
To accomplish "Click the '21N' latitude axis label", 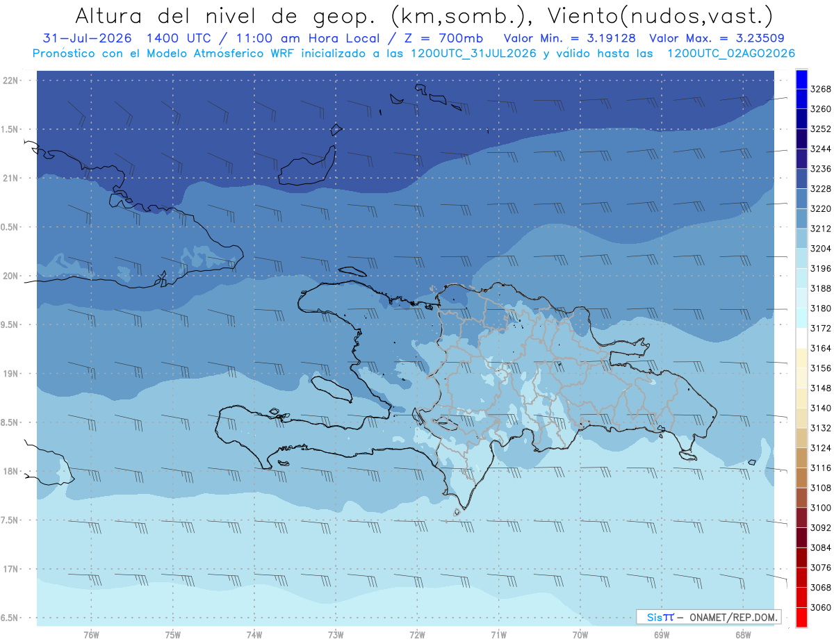I will pos(10,179).
